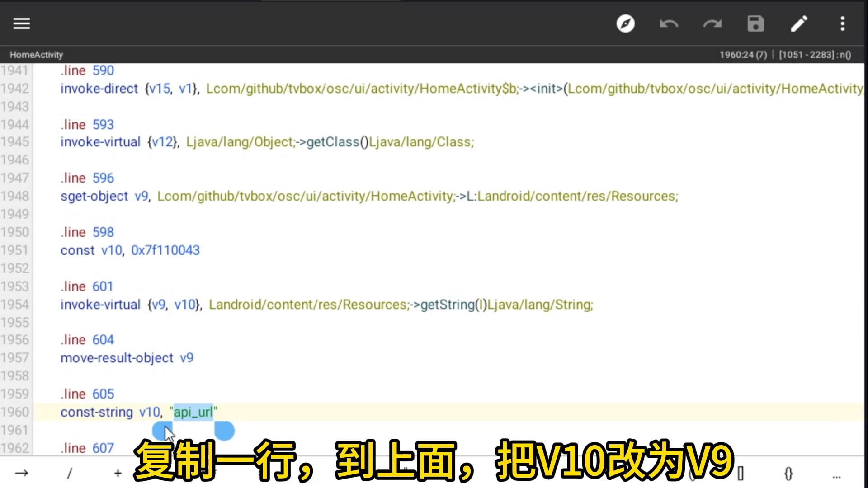Place cursor on const-string v10 instruction

click(110, 412)
